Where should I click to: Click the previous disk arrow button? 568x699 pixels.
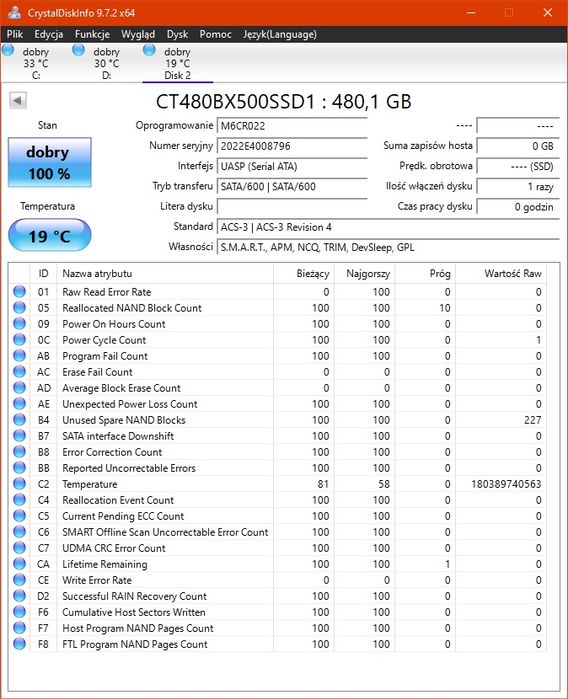coord(18,100)
